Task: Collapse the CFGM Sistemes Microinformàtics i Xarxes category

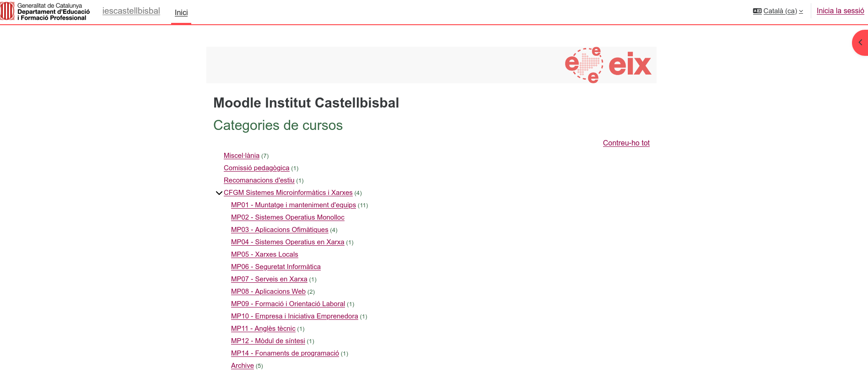Action: [219, 193]
